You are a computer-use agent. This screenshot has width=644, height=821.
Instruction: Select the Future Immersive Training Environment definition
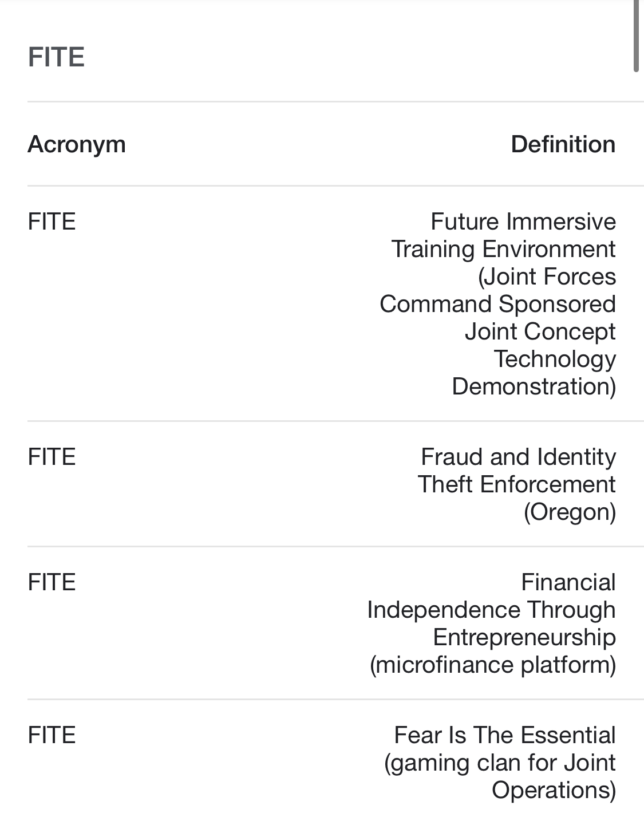tap(497, 304)
